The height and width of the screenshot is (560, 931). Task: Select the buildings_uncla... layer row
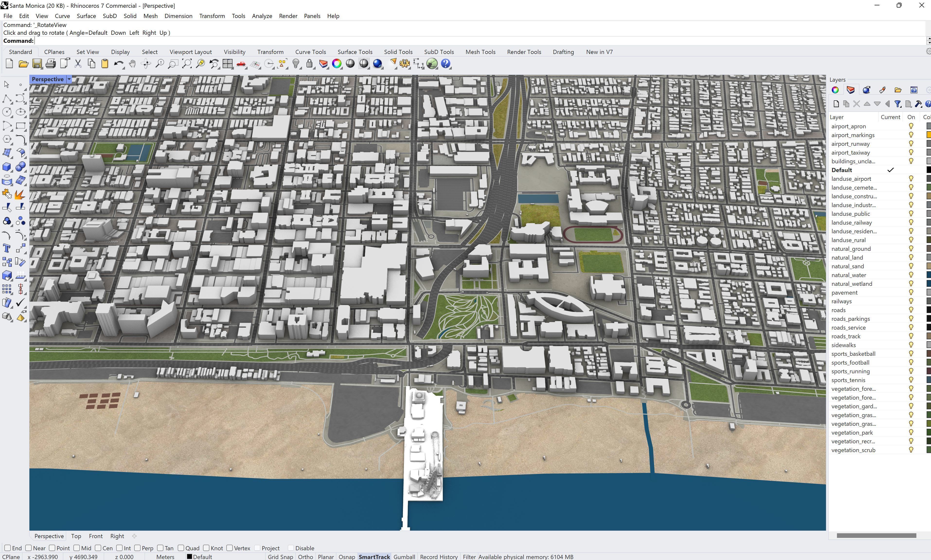tap(880, 161)
